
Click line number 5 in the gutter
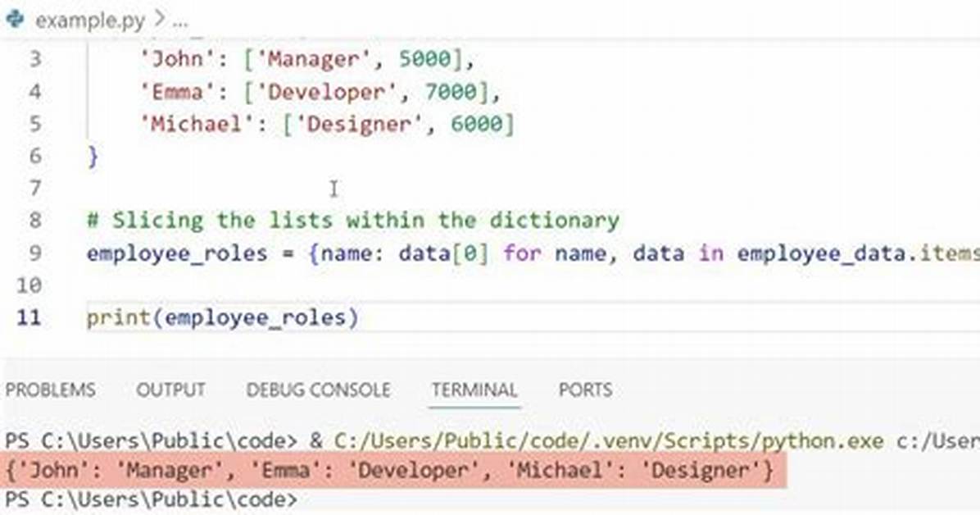tap(35, 124)
